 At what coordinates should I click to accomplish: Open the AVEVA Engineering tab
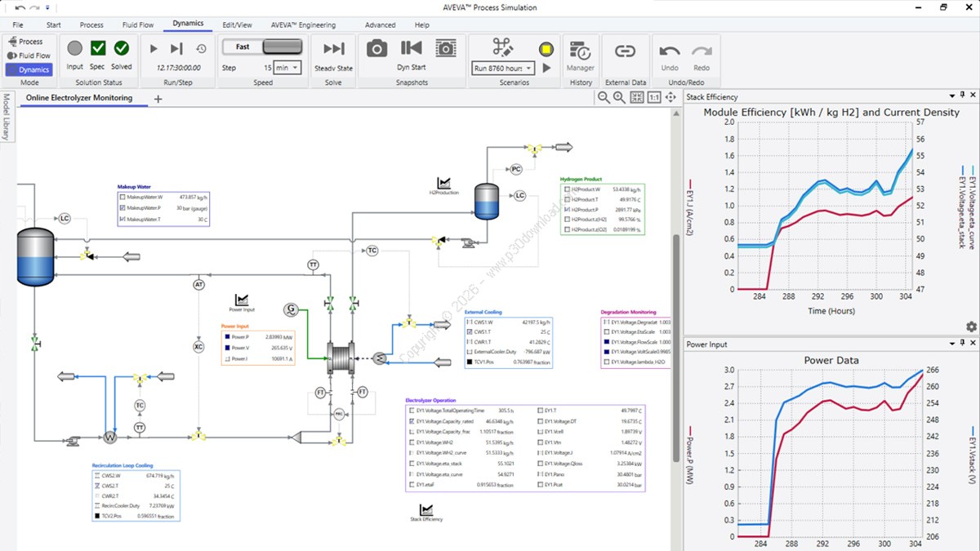click(x=301, y=25)
